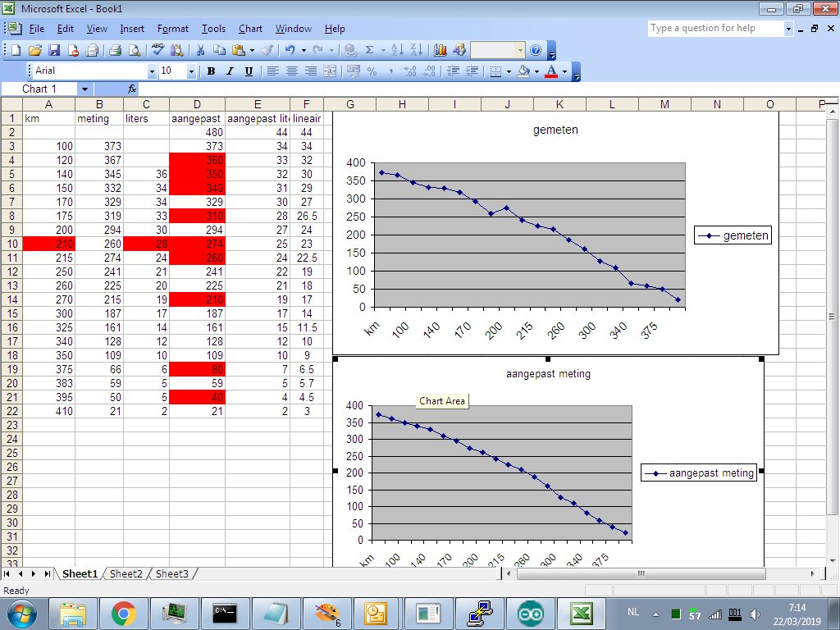Save the workbook with the floppy icon
The image size is (840, 630).
(x=54, y=50)
